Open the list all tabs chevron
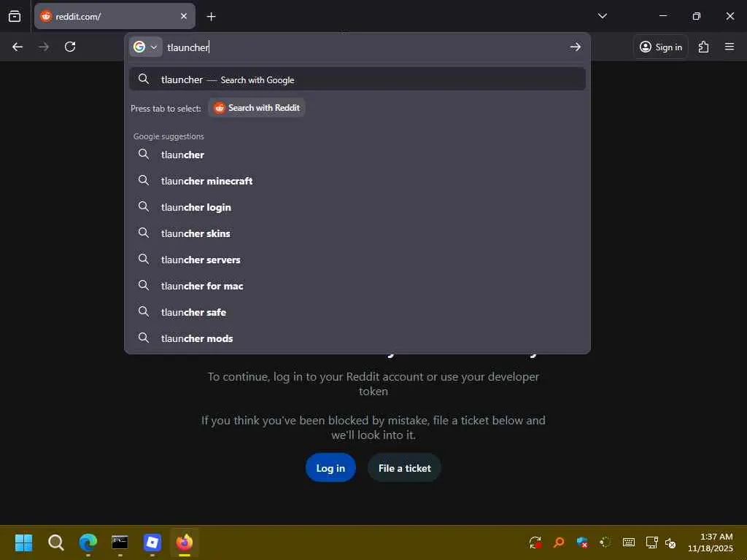This screenshot has height=560, width=747. [602, 16]
